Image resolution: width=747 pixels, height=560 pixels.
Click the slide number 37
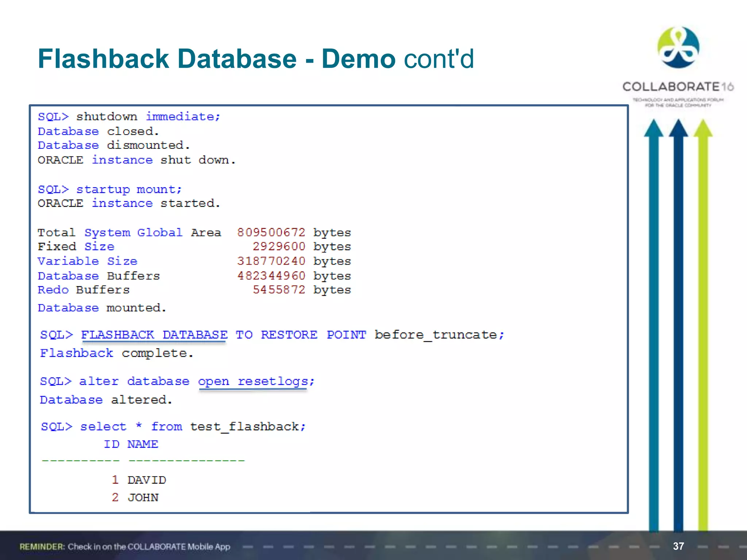[678, 546]
